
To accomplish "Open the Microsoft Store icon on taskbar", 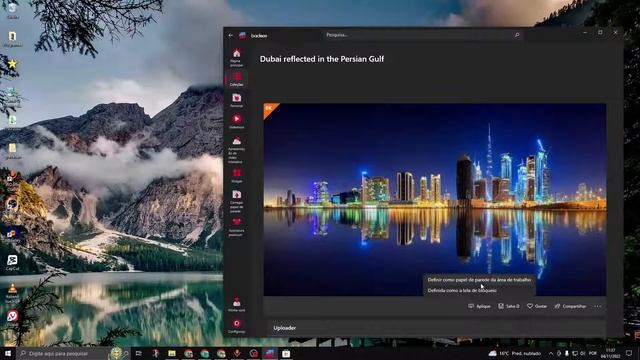I will (x=286, y=353).
